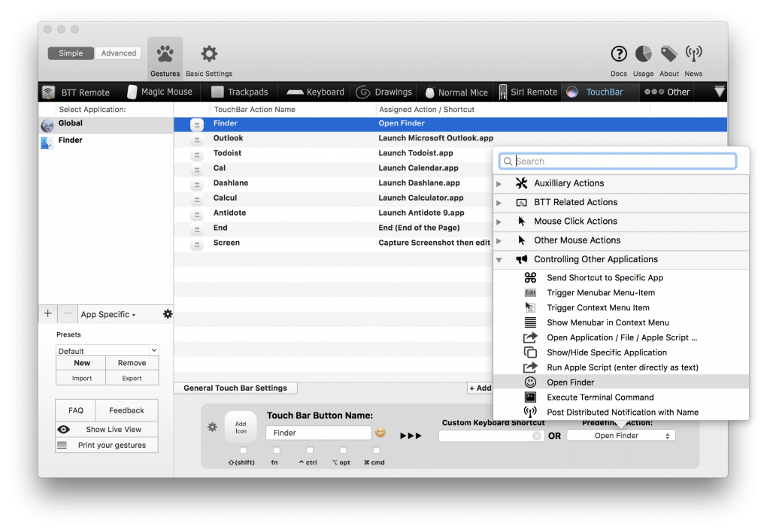This screenshot has width=770, height=532.
Task: Open the Docs help icon
Action: 619,54
